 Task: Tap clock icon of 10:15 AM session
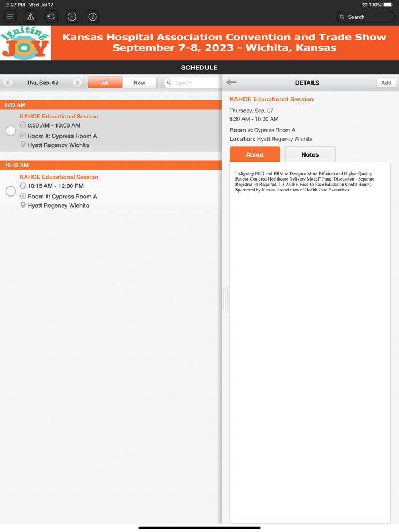(23, 186)
